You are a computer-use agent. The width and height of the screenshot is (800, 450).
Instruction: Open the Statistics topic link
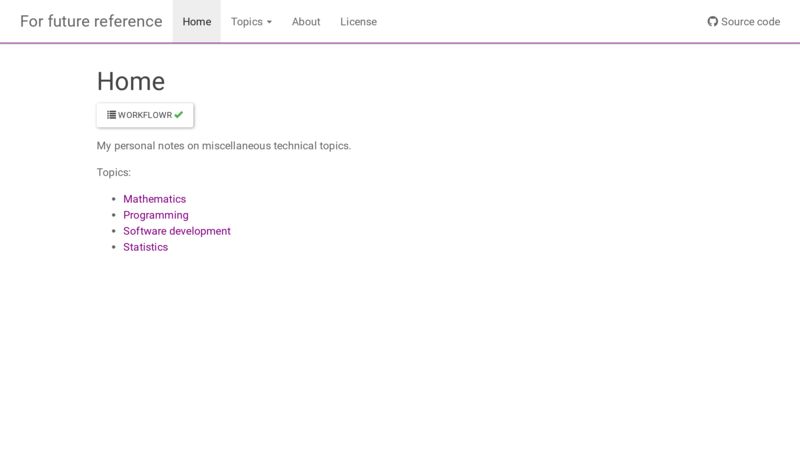click(145, 247)
